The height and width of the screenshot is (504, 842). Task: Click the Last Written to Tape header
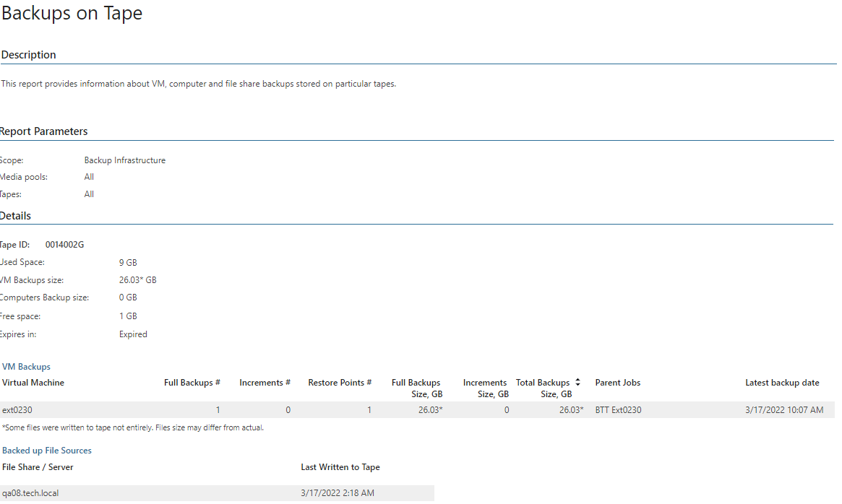coord(340,467)
